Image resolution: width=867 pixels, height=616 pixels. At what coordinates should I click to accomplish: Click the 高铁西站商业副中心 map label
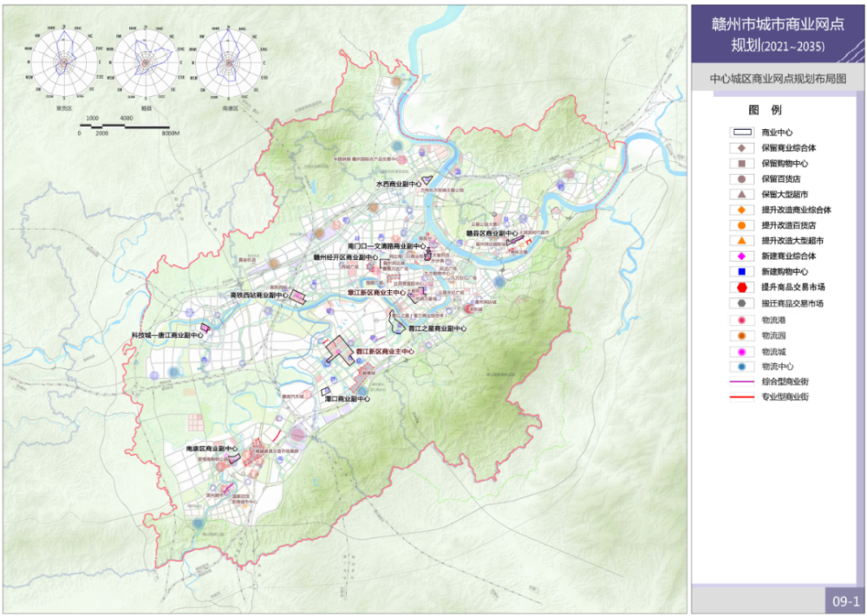tap(258, 295)
